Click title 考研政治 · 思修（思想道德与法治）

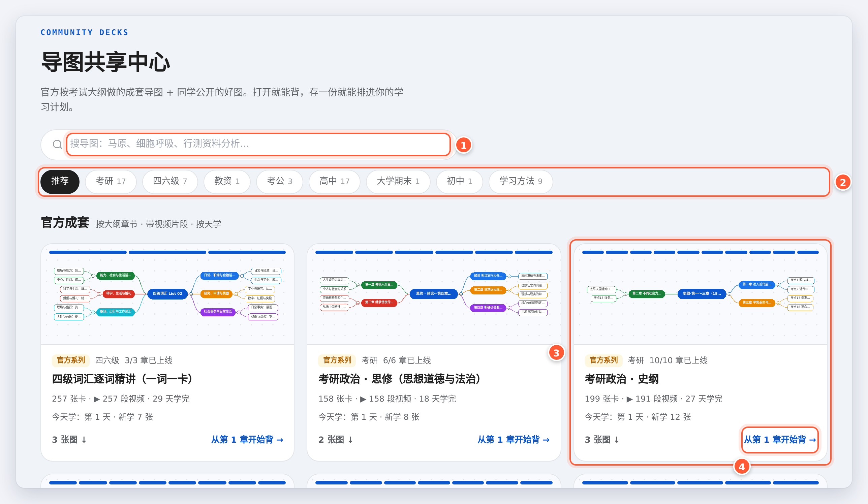coord(399,379)
